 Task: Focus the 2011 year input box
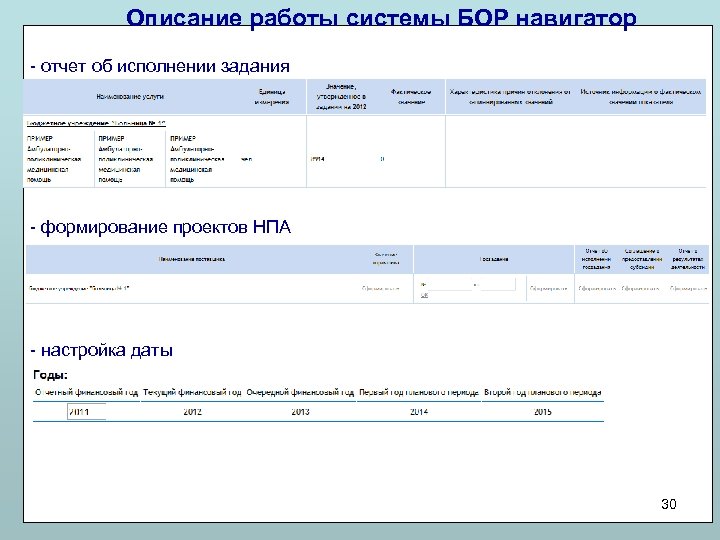(x=86, y=411)
